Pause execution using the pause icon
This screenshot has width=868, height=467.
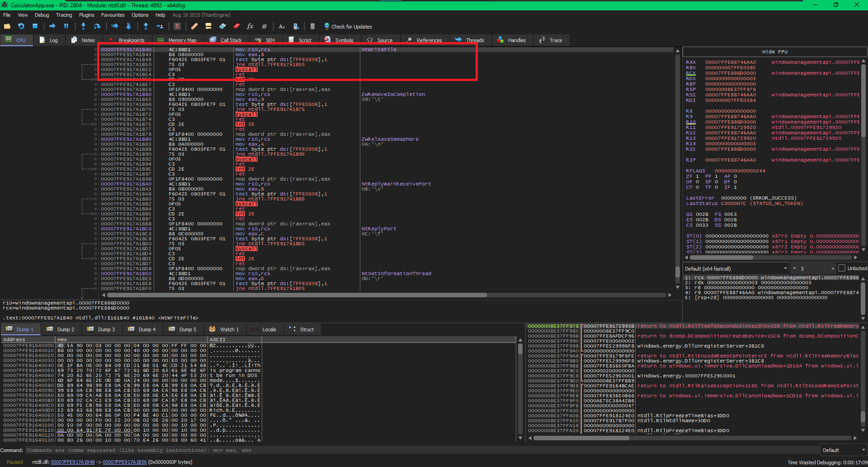pos(66,26)
